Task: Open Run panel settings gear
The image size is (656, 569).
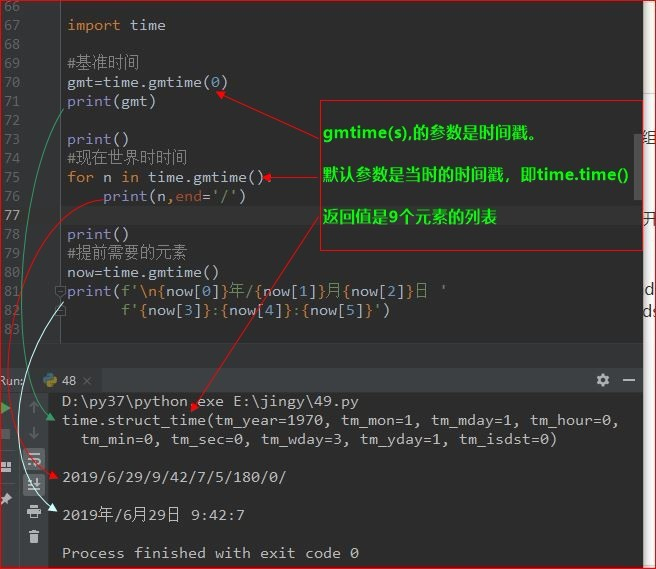Action: click(603, 380)
